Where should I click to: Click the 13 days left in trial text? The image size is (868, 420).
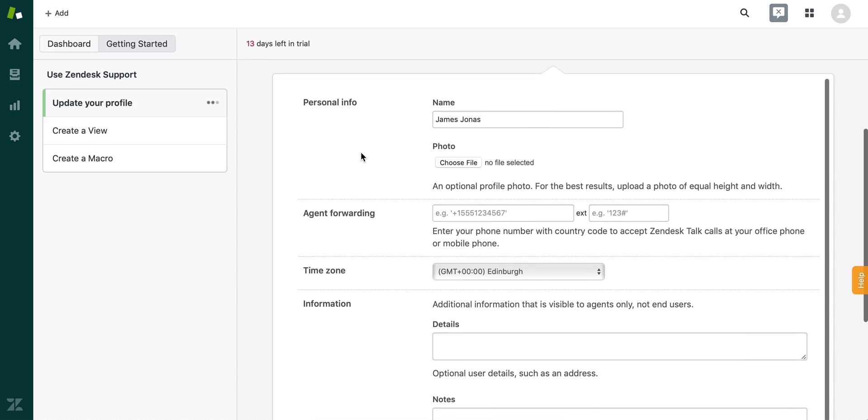[x=278, y=44]
